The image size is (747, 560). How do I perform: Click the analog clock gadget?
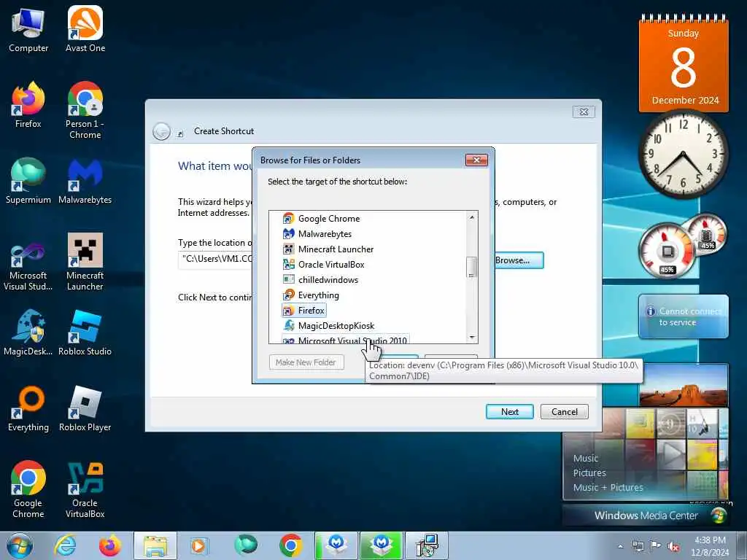683,154
